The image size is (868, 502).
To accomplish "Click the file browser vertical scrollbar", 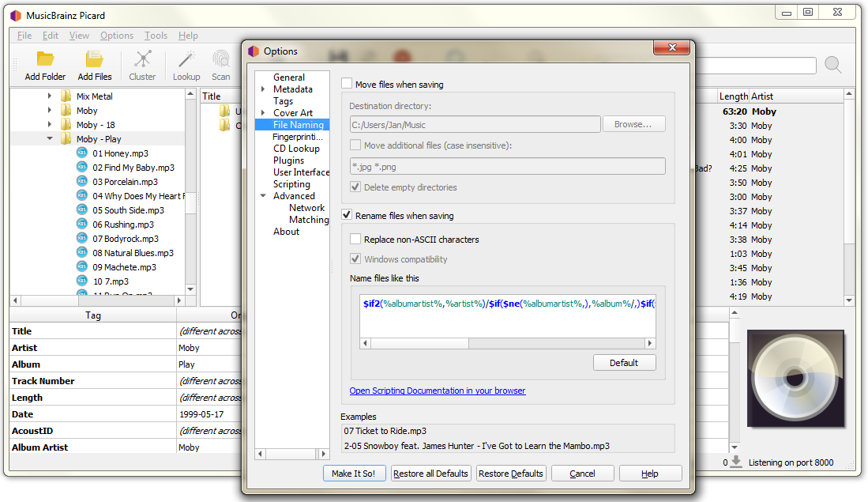I will pos(190,192).
